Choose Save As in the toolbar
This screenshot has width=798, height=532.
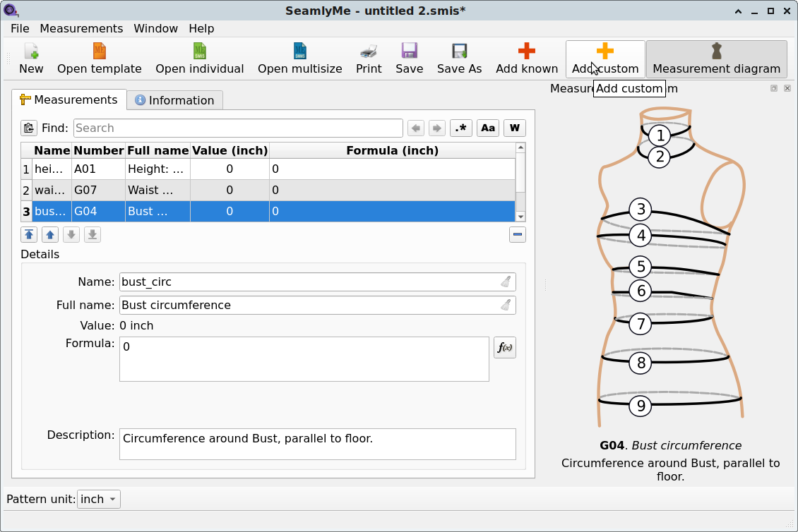point(459,59)
